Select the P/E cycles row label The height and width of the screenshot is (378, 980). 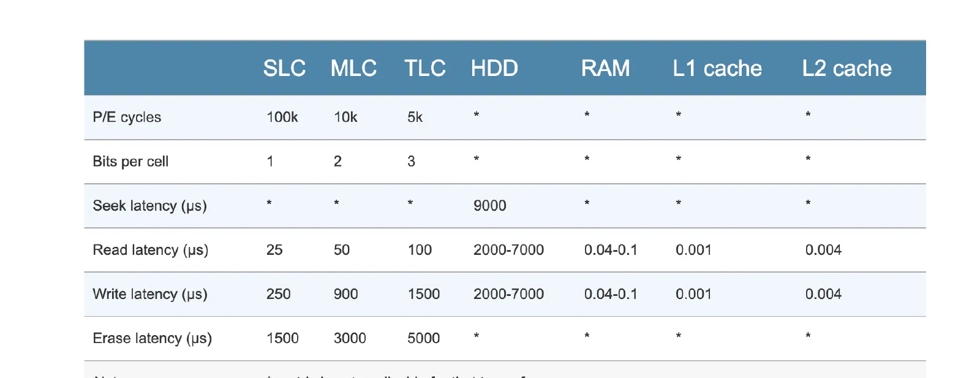point(127,117)
